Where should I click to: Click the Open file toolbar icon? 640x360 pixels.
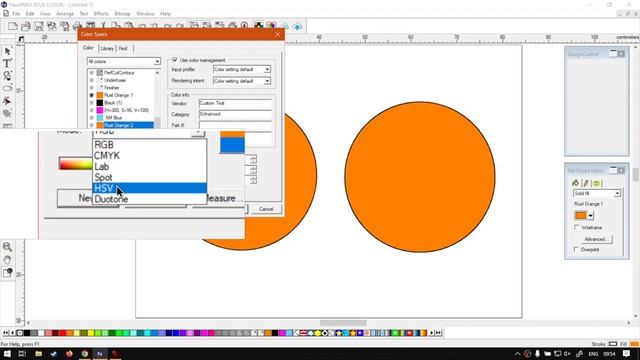tap(26, 27)
